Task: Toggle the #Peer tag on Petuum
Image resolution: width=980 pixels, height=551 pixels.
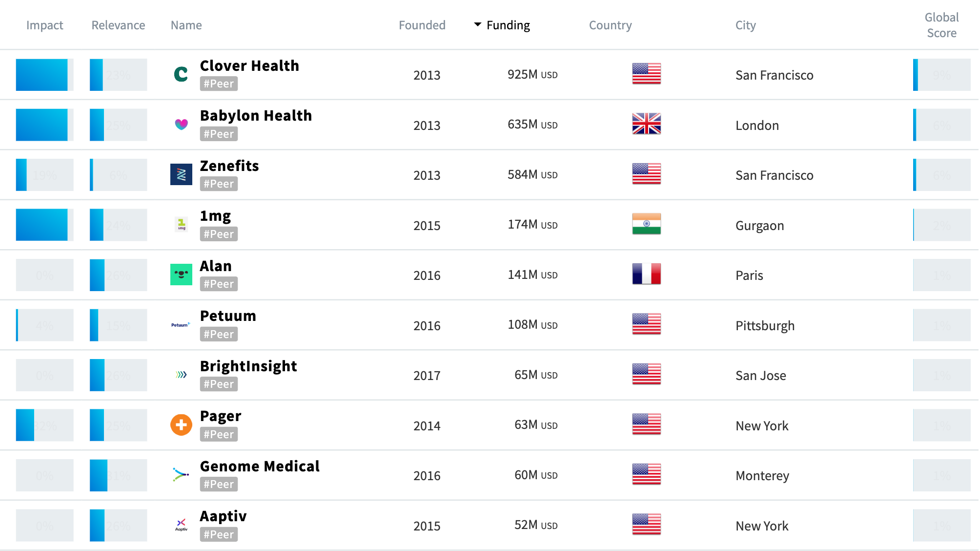Action: (218, 334)
